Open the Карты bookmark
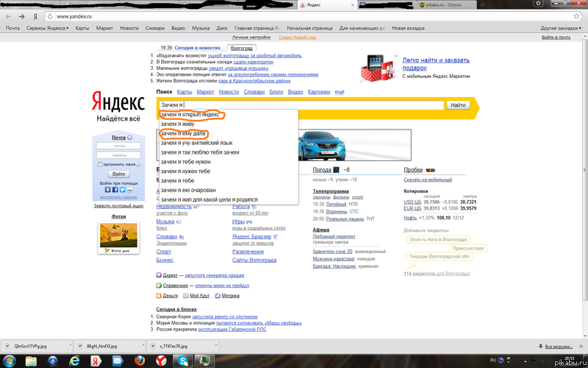The image size is (588, 368). pyautogui.click(x=82, y=28)
